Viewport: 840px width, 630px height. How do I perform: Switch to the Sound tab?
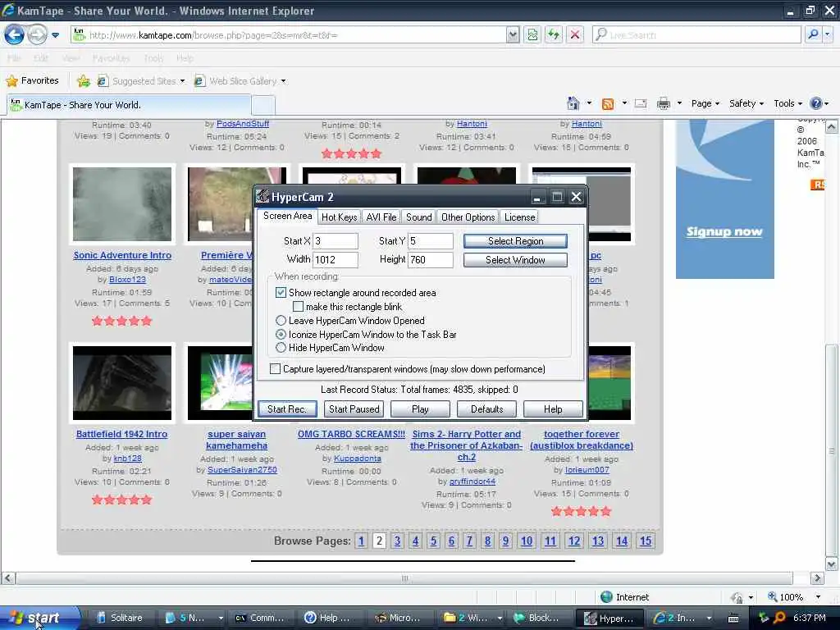pos(418,217)
